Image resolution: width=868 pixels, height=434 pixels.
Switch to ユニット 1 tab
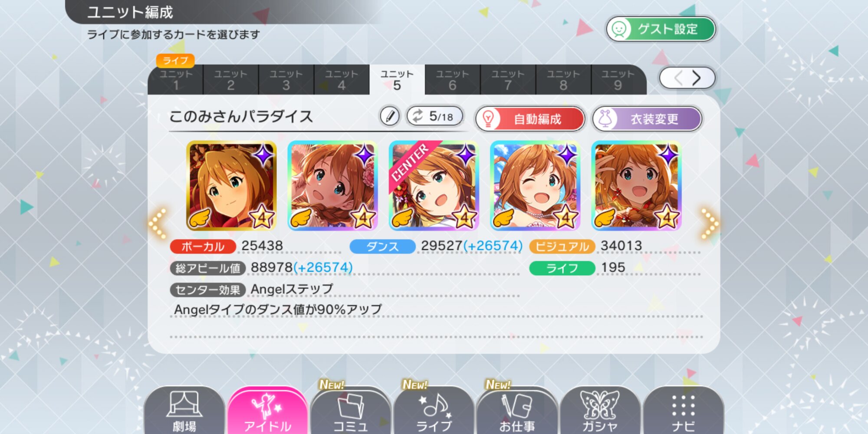[175, 80]
